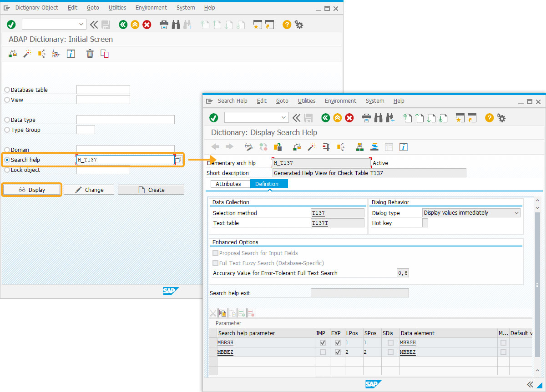Click Check icon in Search Help toolbar
Image resolution: width=546 pixels, height=392 pixels.
pos(297,146)
